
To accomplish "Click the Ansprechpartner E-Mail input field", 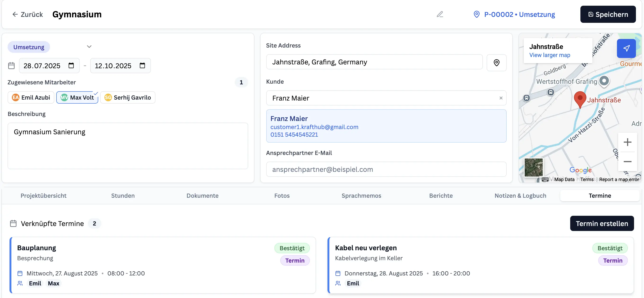I will click(x=386, y=169).
